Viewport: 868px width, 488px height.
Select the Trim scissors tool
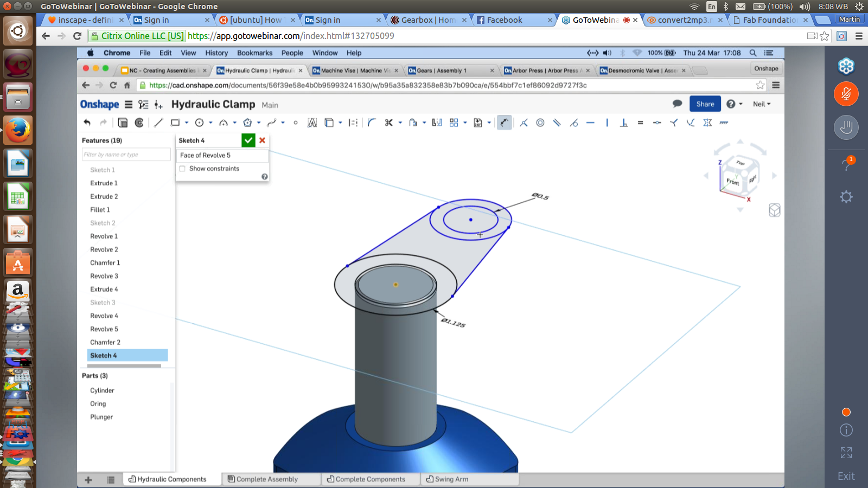pos(389,123)
